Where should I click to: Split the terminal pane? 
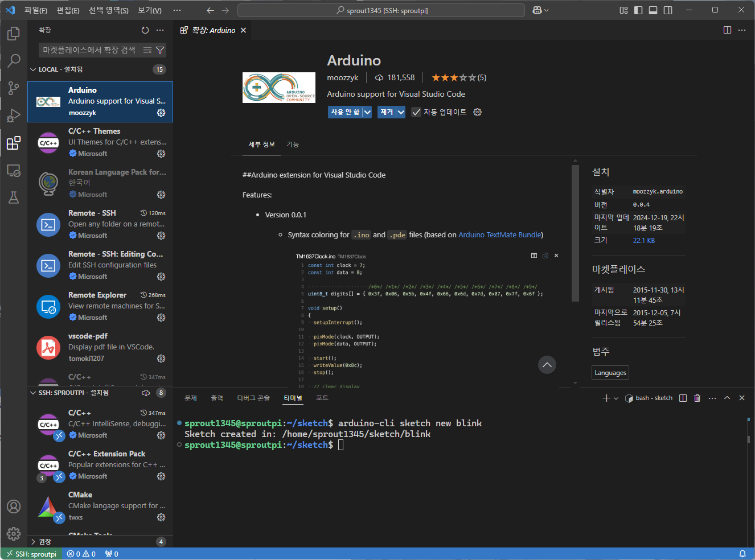(683, 398)
